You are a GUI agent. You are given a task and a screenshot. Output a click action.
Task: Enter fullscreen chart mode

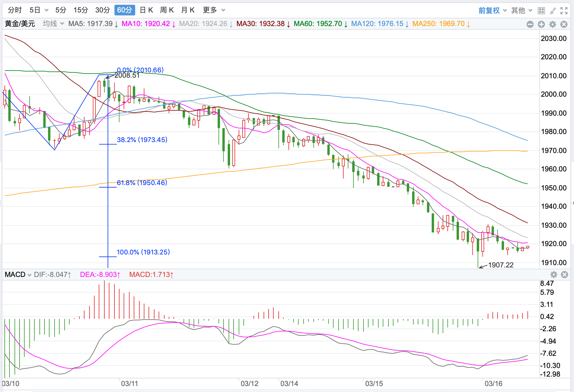tap(564, 11)
